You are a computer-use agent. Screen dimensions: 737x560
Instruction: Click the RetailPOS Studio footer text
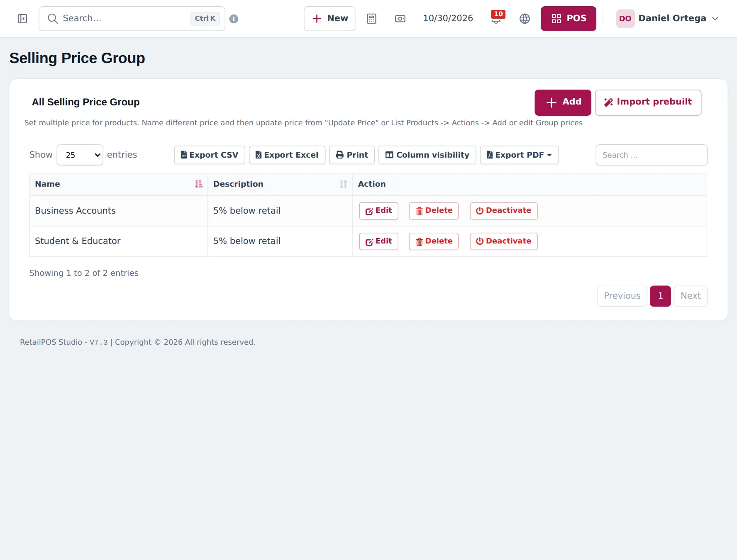pyautogui.click(x=138, y=342)
